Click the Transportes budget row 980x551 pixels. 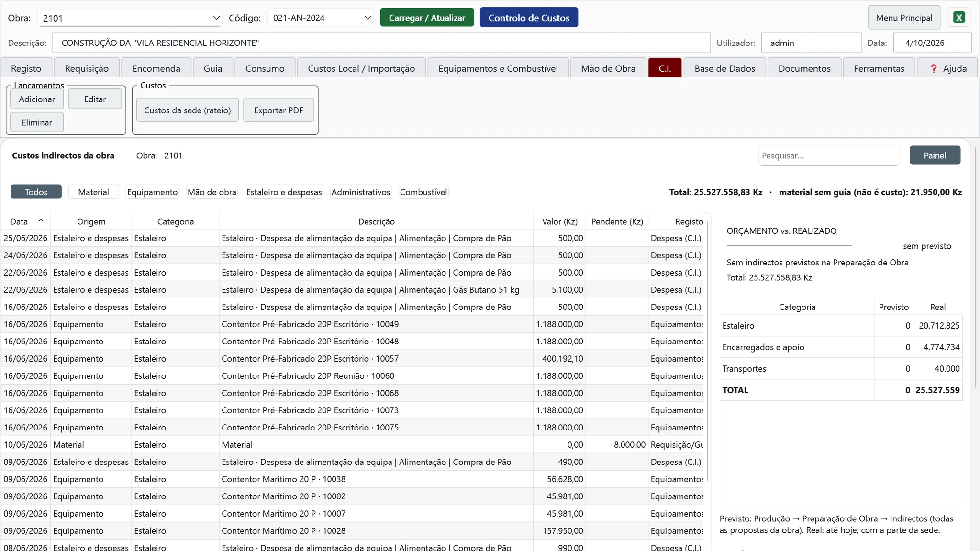point(841,369)
